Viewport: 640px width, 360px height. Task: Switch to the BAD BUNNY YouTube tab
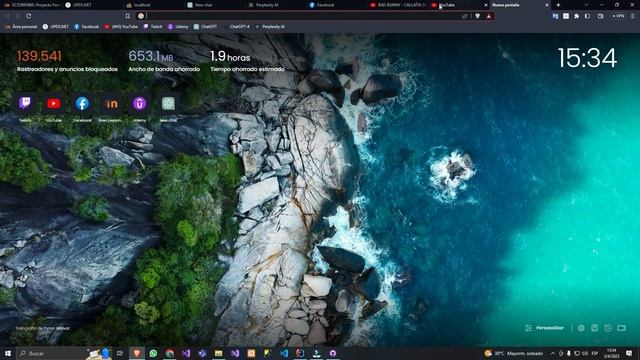[x=398, y=5]
